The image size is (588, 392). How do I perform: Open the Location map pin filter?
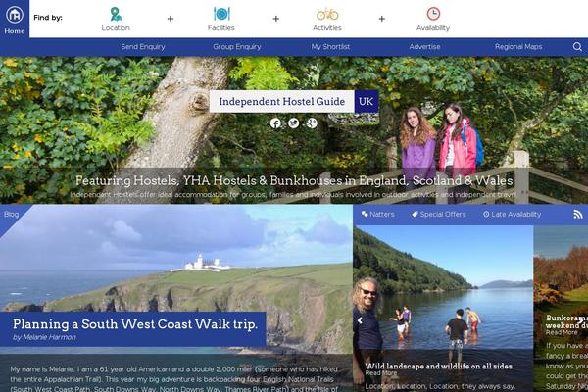click(x=116, y=15)
